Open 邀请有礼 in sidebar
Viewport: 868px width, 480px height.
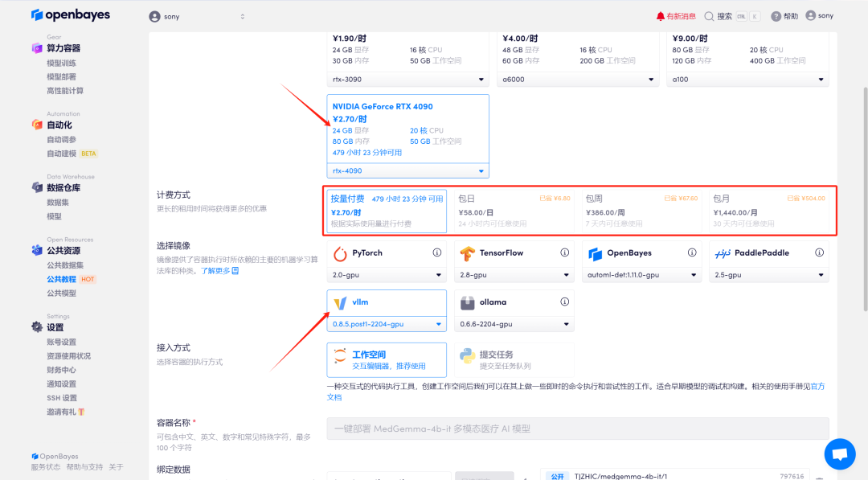[x=65, y=412]
